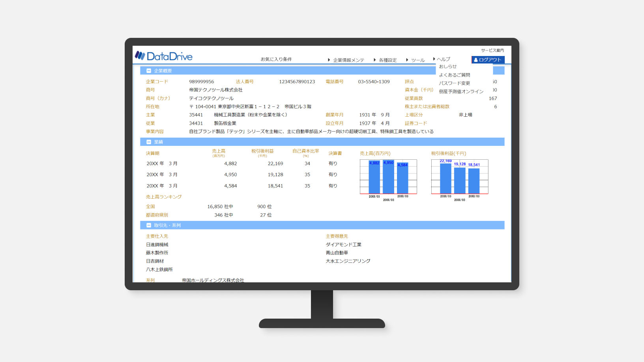Image resolution: width=644 pixels, height=362 pixels.
Task: Collapse the 取引先・系列 section
Action: (149, 226)
